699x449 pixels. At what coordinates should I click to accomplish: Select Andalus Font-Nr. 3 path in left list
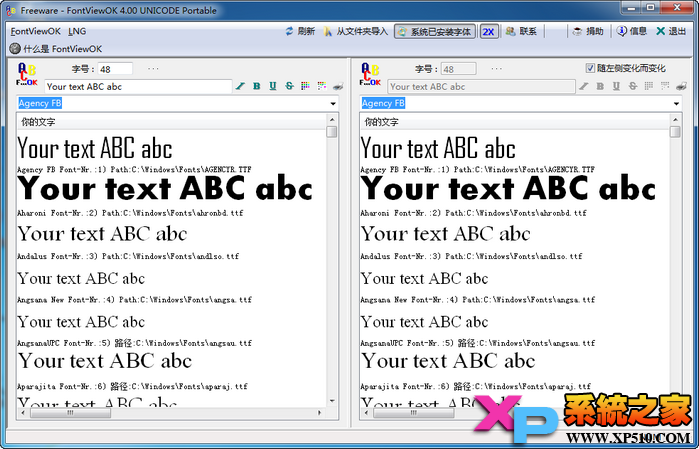(x=128, y=256)
